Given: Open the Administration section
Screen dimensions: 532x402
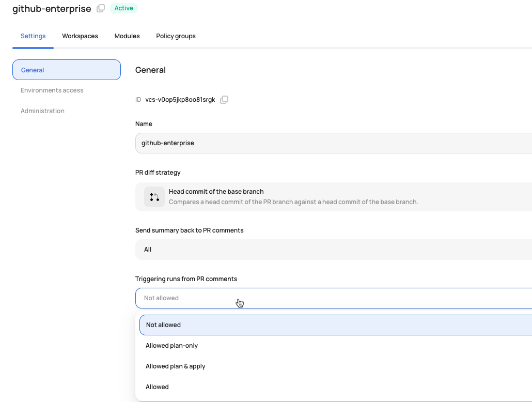Looking at the screenshot, I should tap(42, 111).
